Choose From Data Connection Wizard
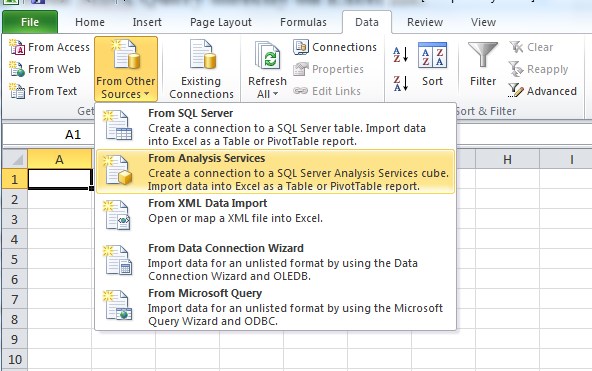Viewport: 592px width, 371px height. 276,262
